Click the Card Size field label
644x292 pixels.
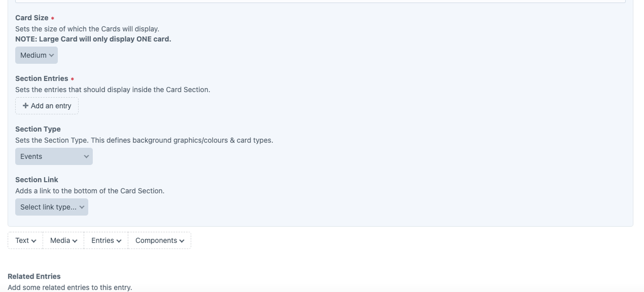tap(32, 18)
